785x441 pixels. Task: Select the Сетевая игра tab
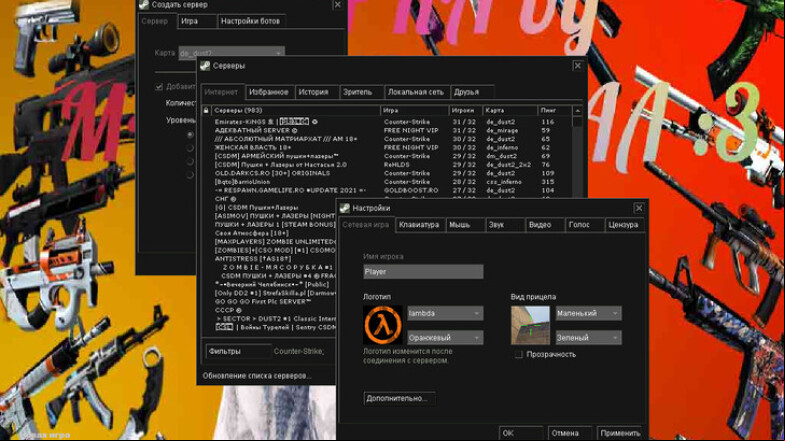[365, 225]
